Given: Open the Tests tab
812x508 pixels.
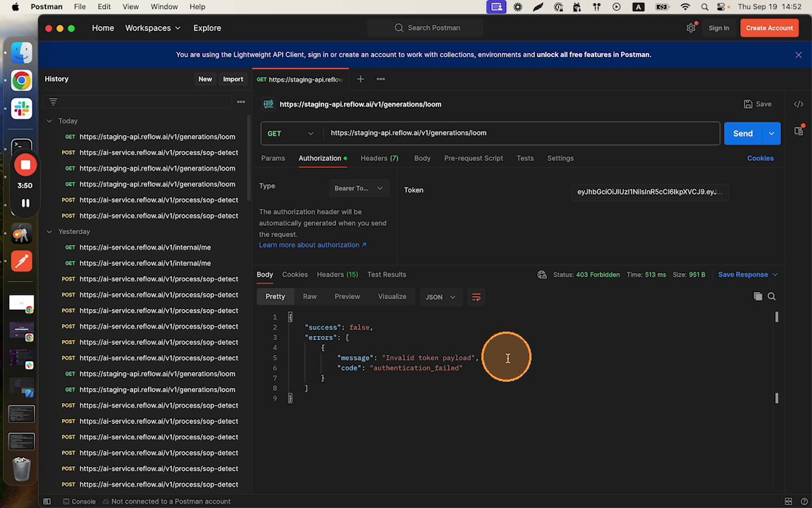Looking at the screenshot, I should pyautogui.click(x=524, y=158).
